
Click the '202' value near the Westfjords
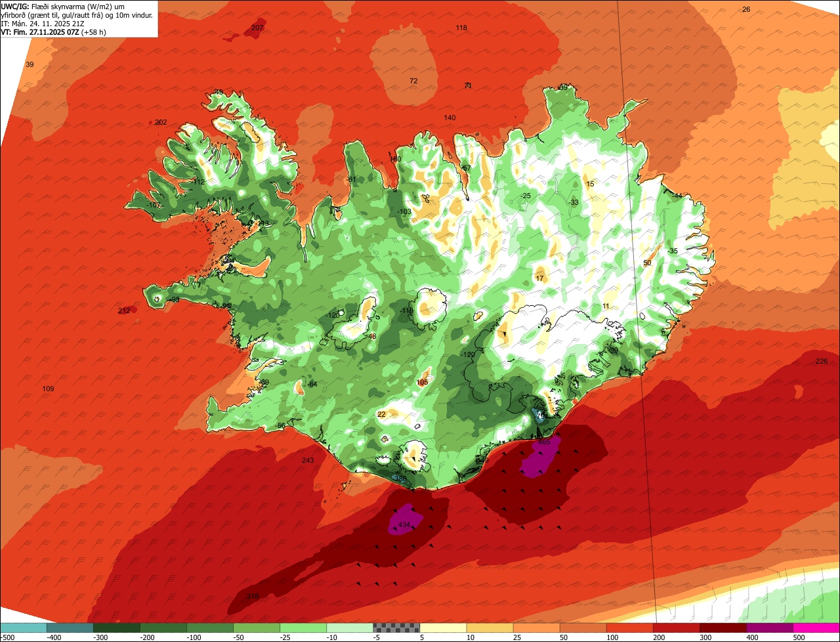pyautogui.click(x=161, y=122)
